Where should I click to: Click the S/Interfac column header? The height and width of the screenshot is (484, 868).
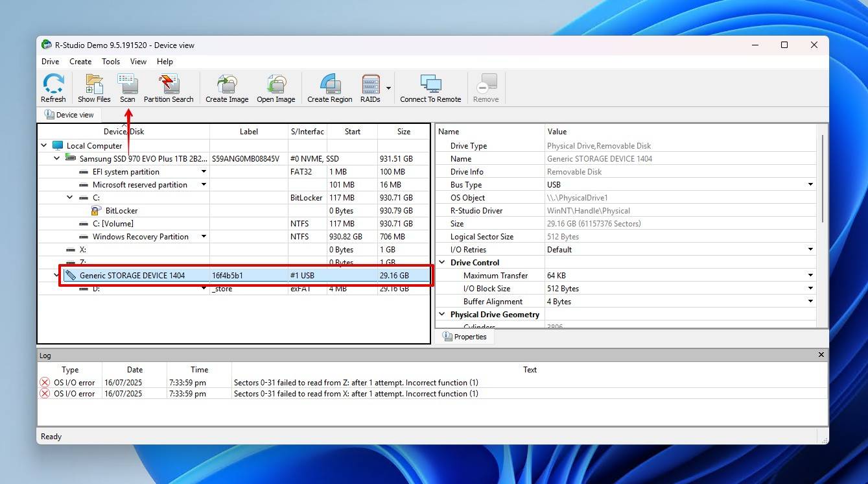pyautogui.click(x=307, y=131)
